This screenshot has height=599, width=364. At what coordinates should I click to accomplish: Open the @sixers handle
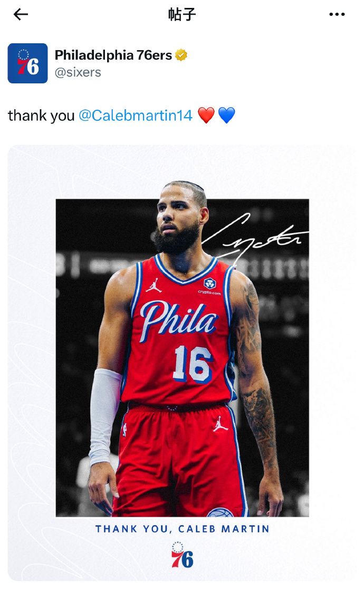coord(78,72)
